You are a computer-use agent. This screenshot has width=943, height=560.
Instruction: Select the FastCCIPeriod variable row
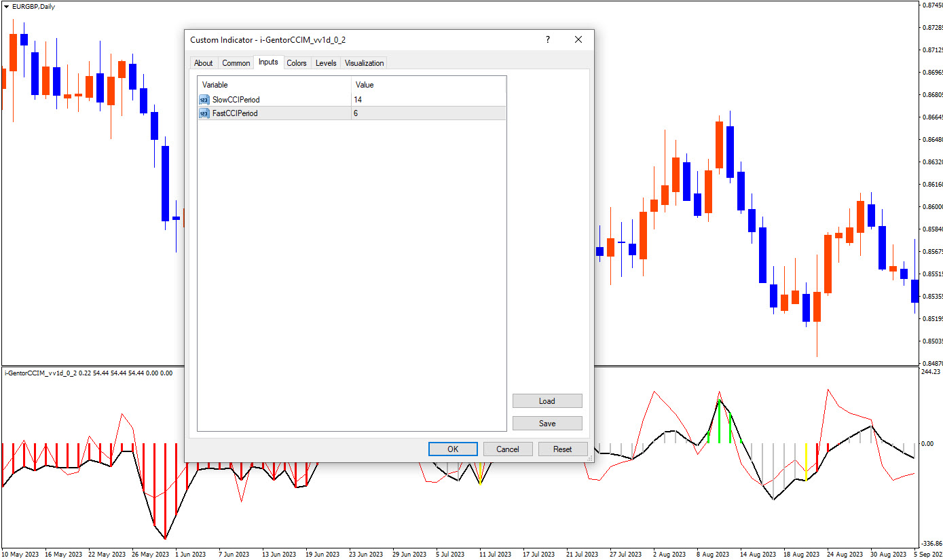352,113
